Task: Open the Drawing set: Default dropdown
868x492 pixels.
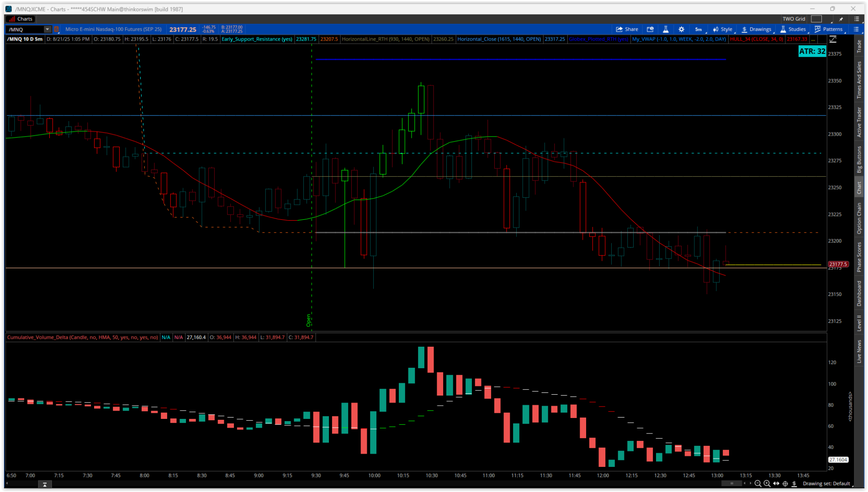Action: (826, 483)
